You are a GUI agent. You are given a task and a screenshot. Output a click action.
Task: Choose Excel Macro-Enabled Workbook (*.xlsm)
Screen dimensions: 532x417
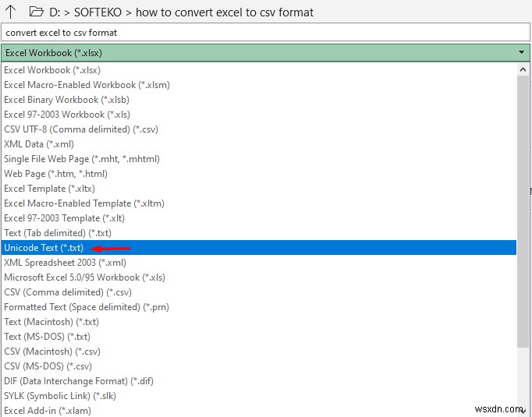pyautogui.click(x=258, y=85)
